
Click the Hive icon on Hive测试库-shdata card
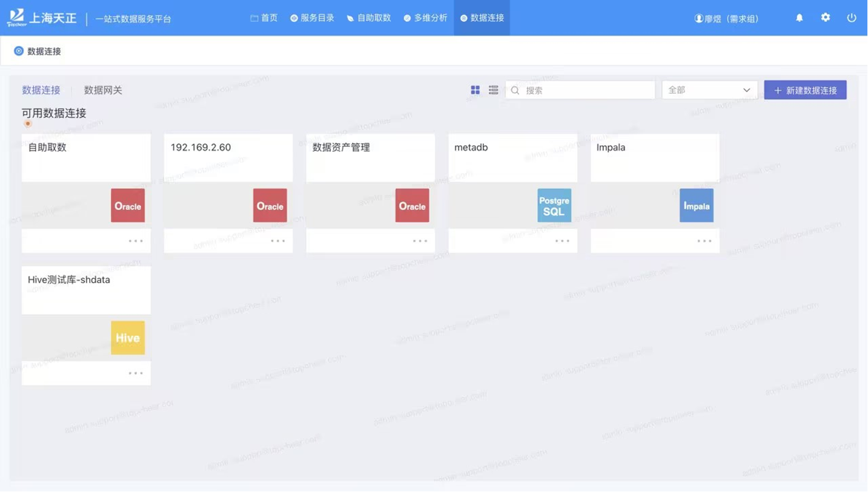pyautogui.click(x=127, y=338)
